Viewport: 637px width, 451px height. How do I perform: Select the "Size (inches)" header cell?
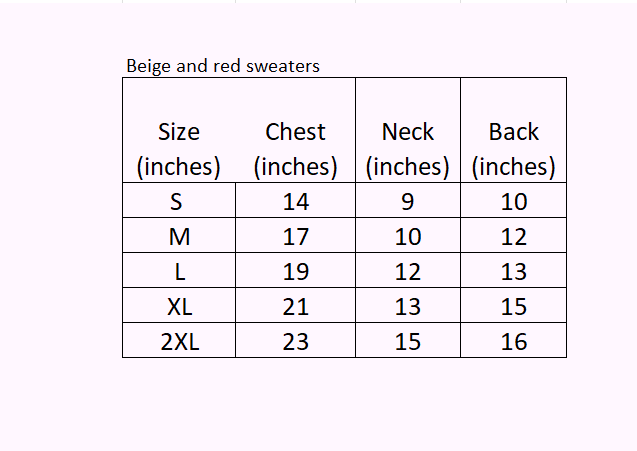coord(179,149)
